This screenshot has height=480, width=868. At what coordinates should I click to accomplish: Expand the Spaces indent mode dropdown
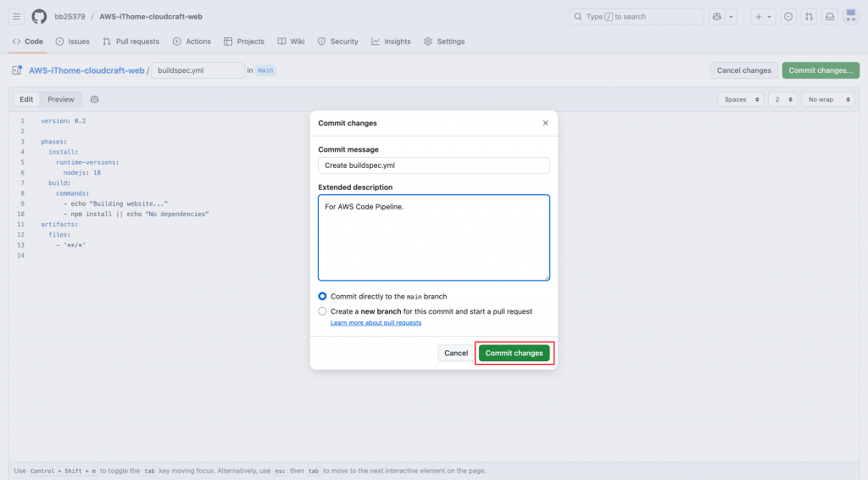(740, 99)
